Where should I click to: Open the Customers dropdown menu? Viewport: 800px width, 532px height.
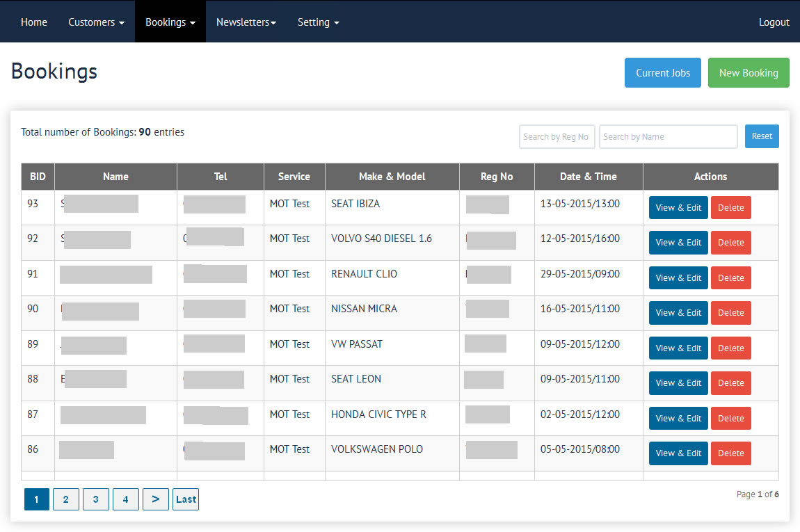point(96,22)
